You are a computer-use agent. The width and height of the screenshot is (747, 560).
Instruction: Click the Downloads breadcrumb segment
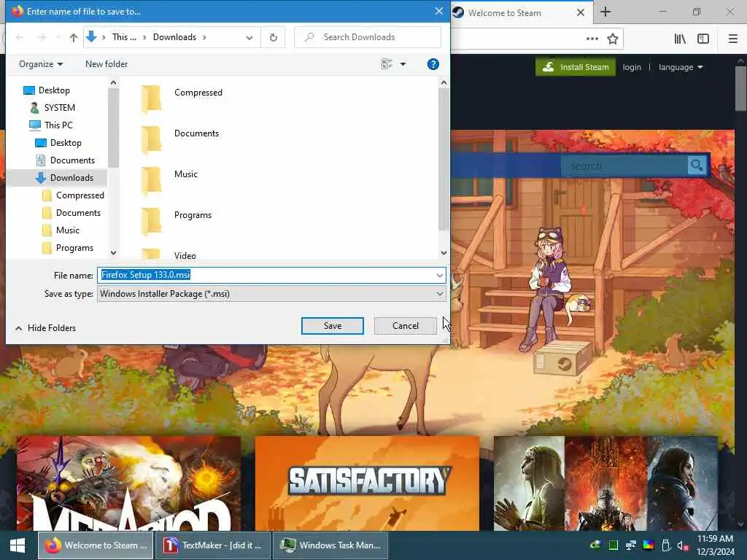[174, 37]
